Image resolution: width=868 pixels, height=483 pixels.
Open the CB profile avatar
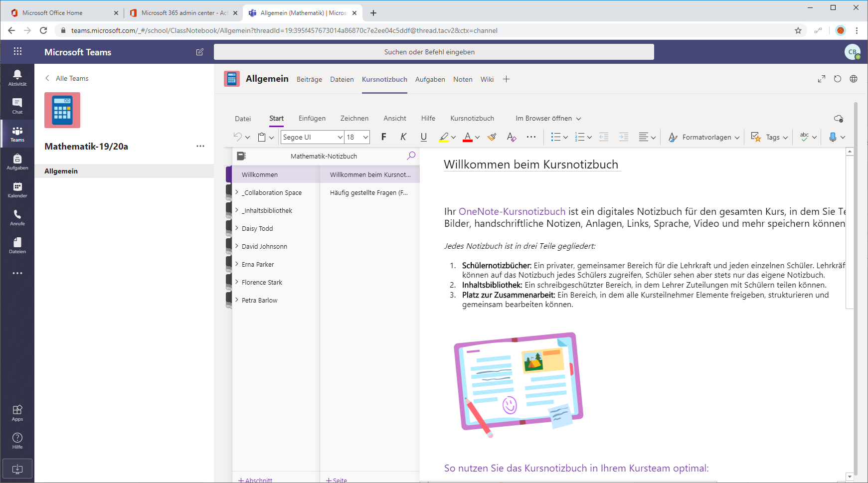[x=853, y=52]
